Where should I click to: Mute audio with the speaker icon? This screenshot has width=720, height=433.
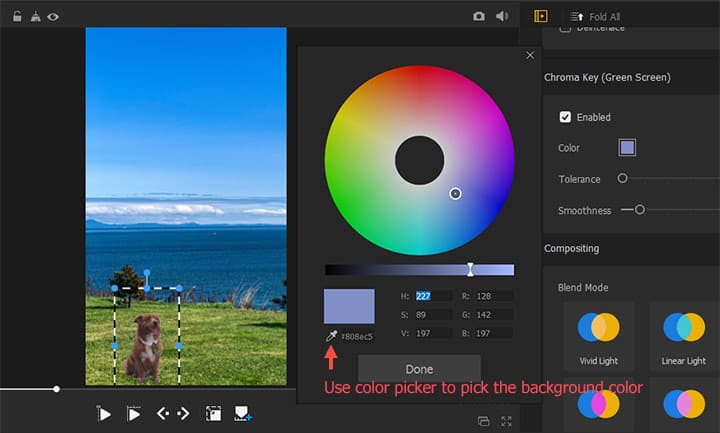click(x=502, y=17)
